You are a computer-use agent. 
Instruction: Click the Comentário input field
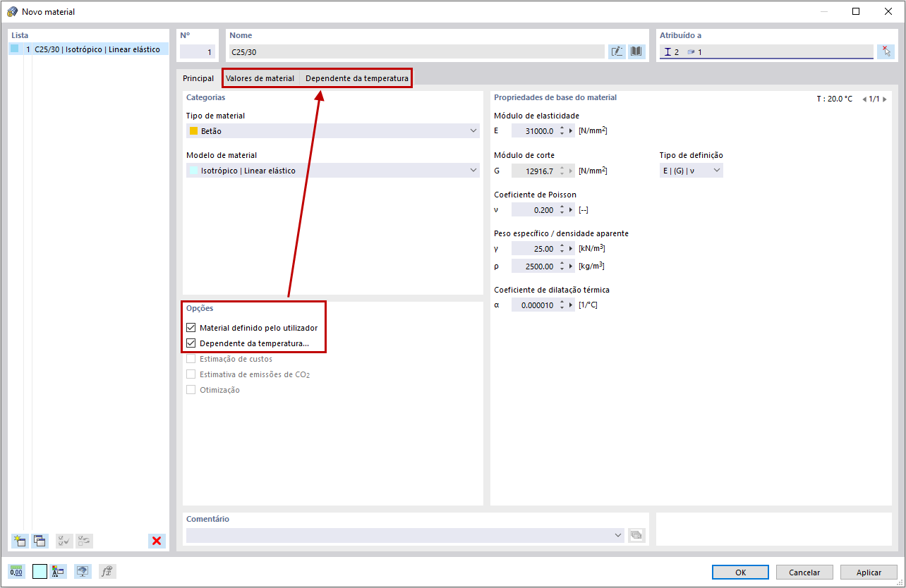[x=399, y=535]
